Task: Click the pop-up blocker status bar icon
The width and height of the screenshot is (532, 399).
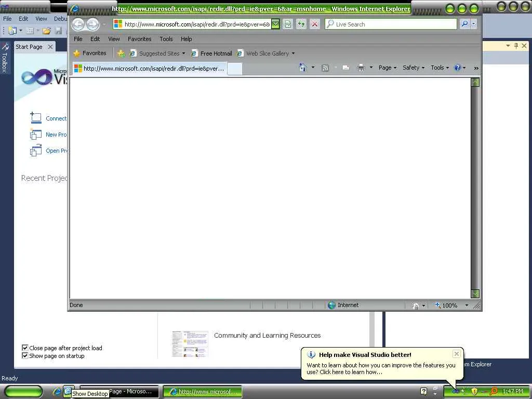Action: [x=416, y=305]
